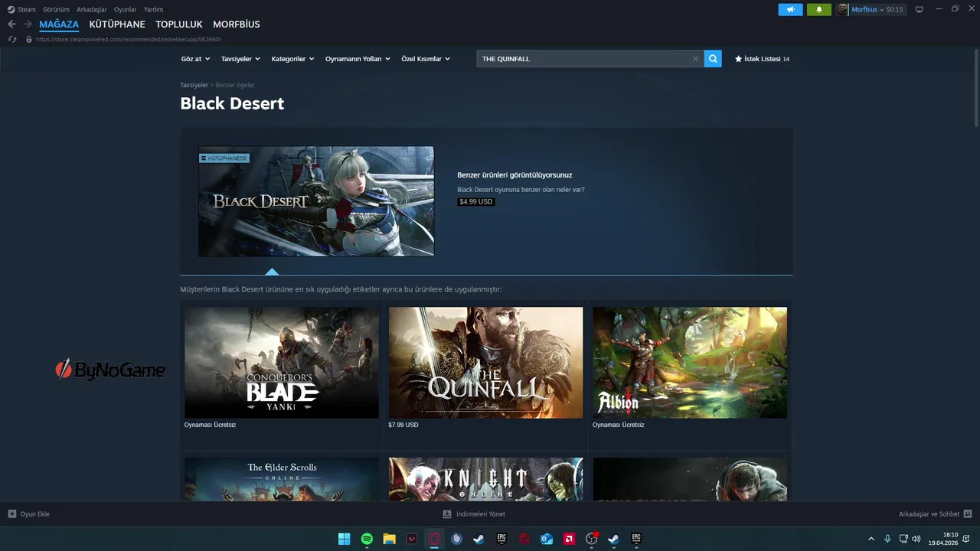This screenshot has height=551, width=980.
Task: Open the Yardım menu
Action: tap(153, 10)
